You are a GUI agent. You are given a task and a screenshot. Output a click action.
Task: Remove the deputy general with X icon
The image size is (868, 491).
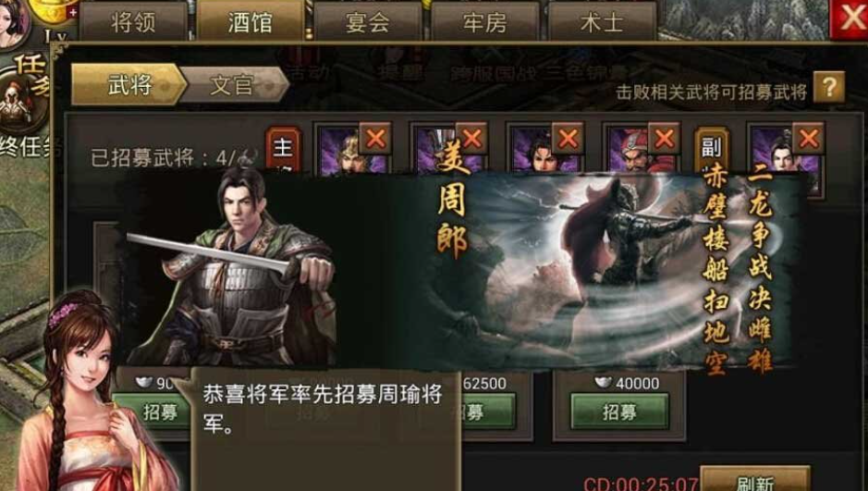pyautogui.click(x=808, y=139)
